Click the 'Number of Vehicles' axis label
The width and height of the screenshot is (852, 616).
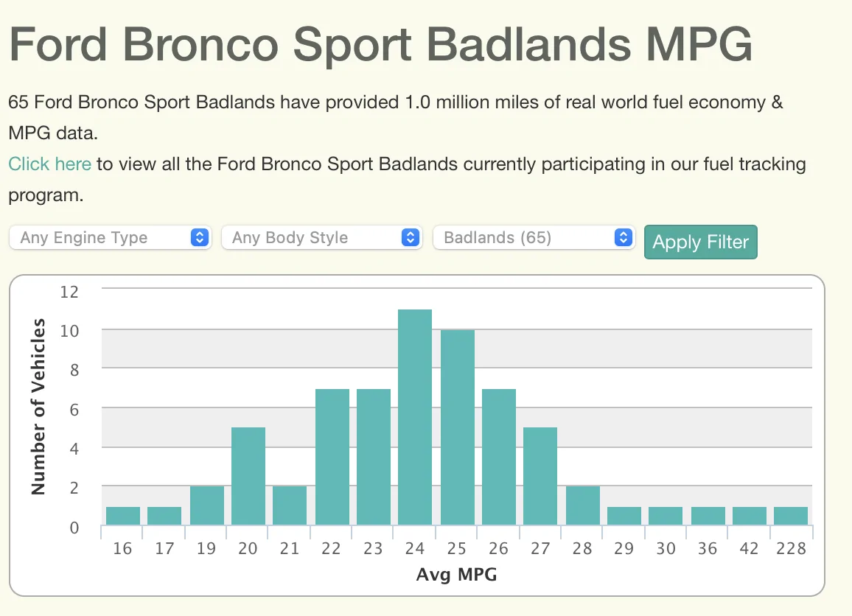pos(37,407)
